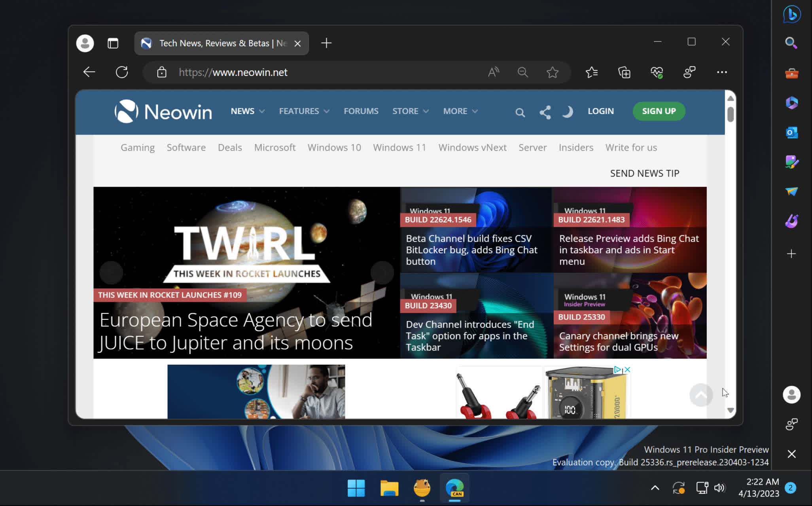The width and height of the screenshot is (812, 506).
Task: Refresh the Neowin page
Action: (x=122, y=72)
